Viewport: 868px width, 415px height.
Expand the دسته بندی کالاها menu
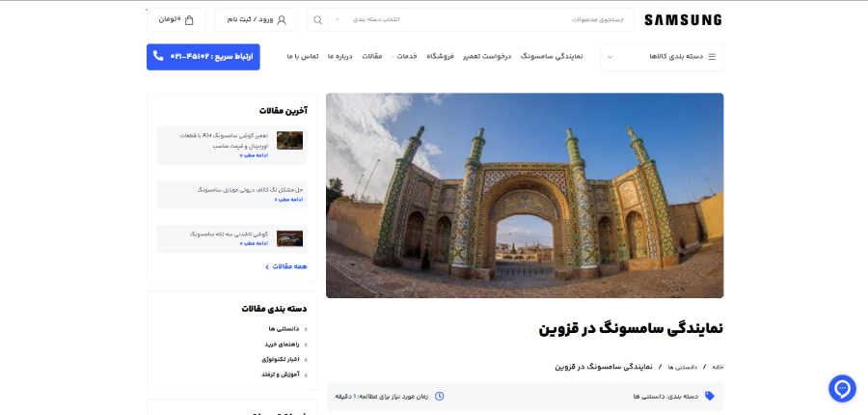pos(662,57)
